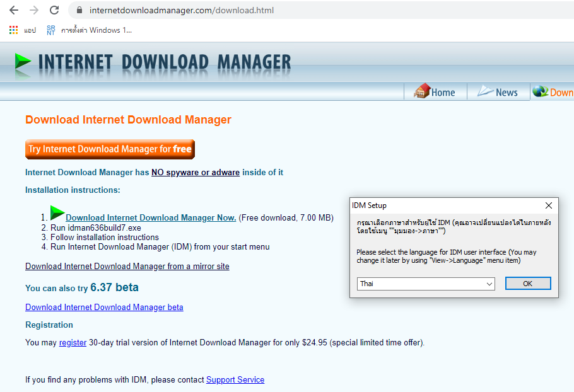This screenshot has height=392, width=574.
Task: Open the apps grid bookmark icon
Action: pos(13,30)
